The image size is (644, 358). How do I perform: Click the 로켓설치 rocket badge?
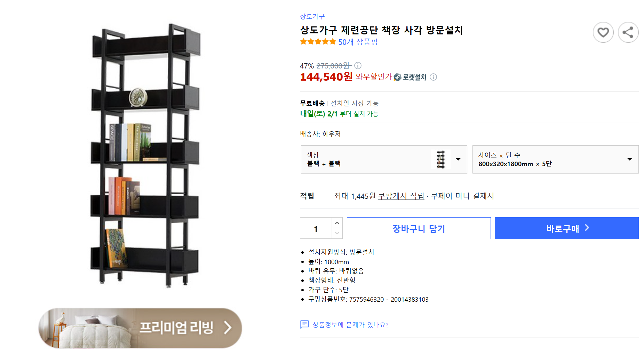tap(410, 77)
